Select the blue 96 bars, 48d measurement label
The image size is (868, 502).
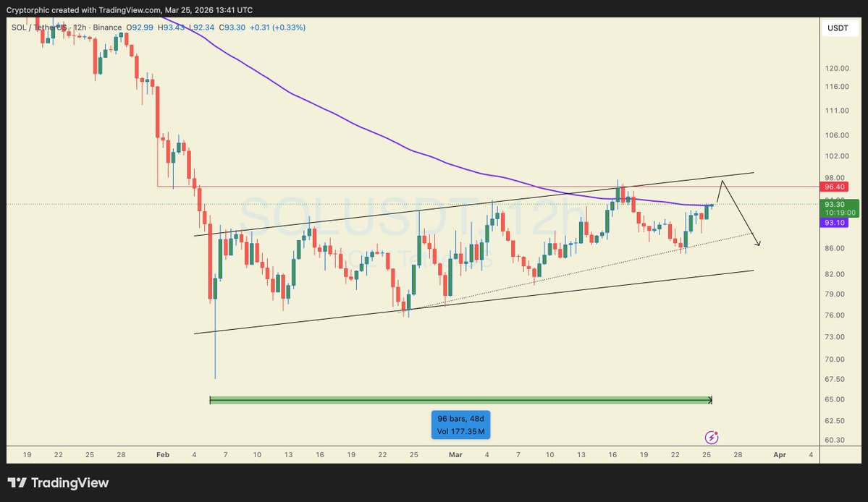[x=460, y=417]
